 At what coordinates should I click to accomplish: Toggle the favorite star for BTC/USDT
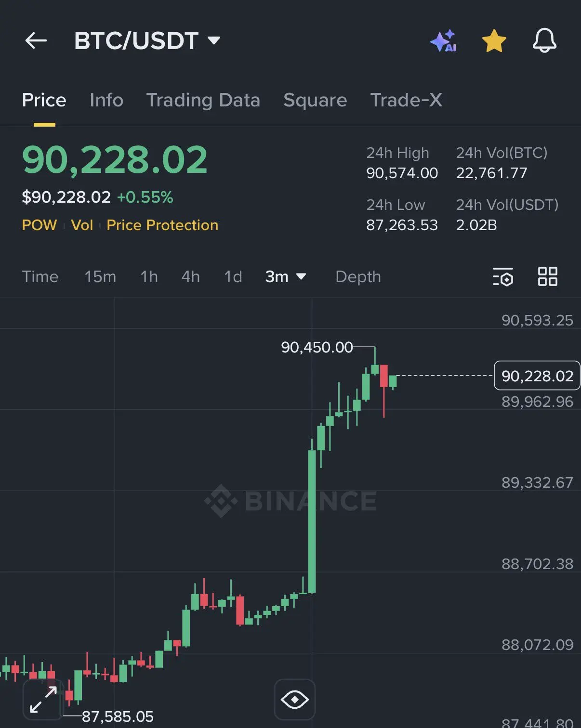click(x=494, y=40)
